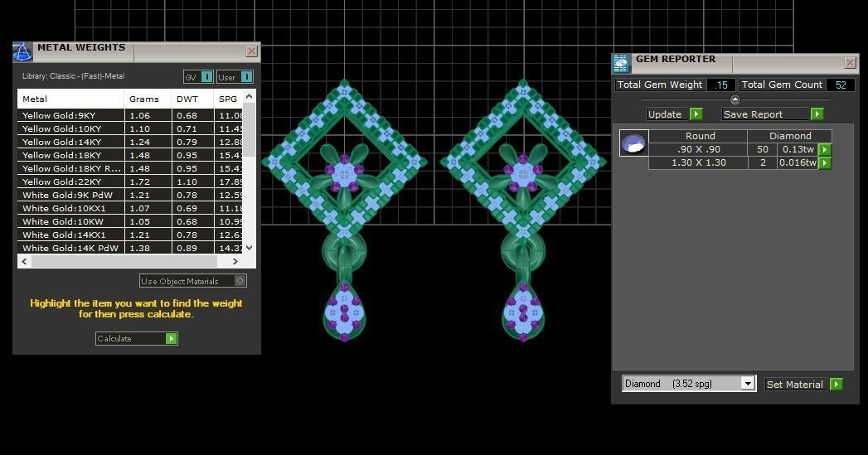
Task: Click the Metal Weights panel logo icon
Action: click(22, 52)
